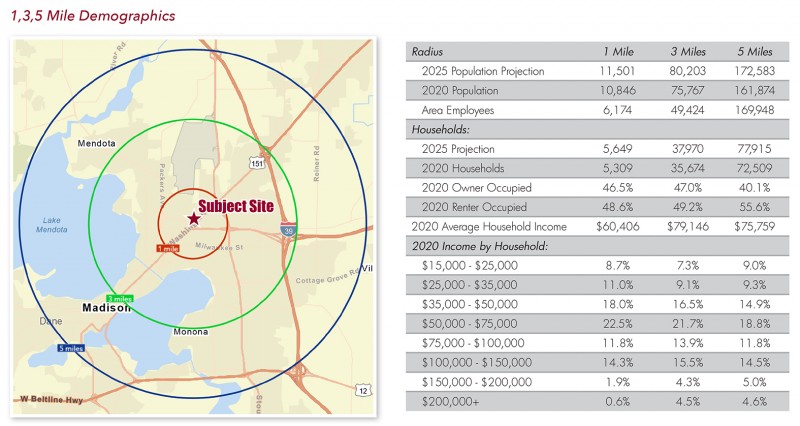Click the '2020 Owner Occupied' row label

(x=477, y=188)
